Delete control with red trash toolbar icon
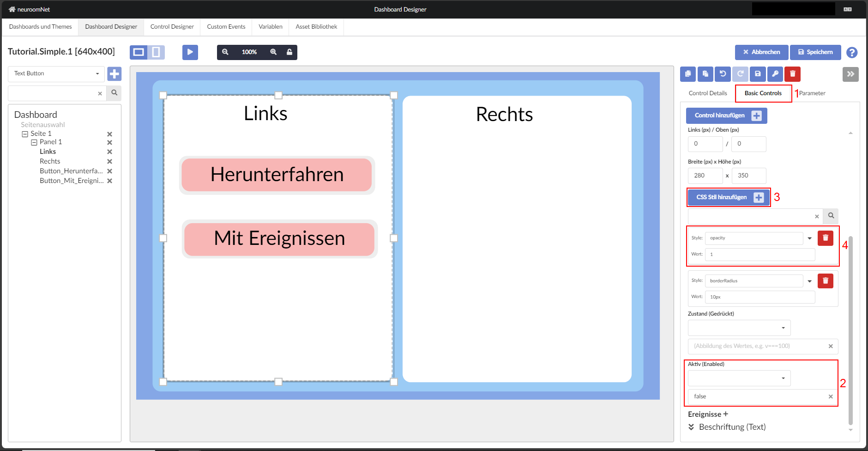 coord(793,74)
